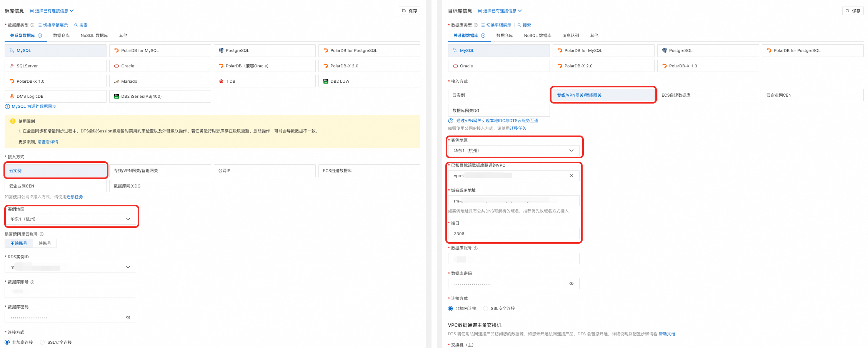The image size is (868, 348).
Task: Click the MySQL dolphin icon in source database types
Action: [x=12, y=50]
